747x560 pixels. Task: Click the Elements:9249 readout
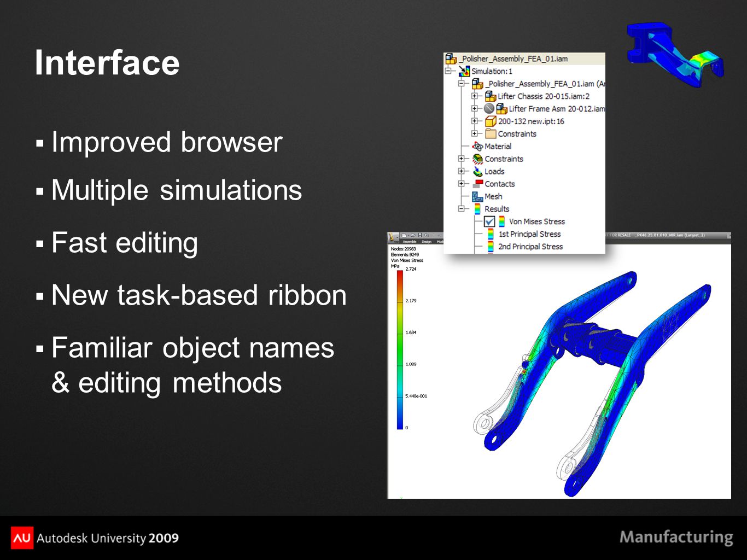(x=405, y=255)
